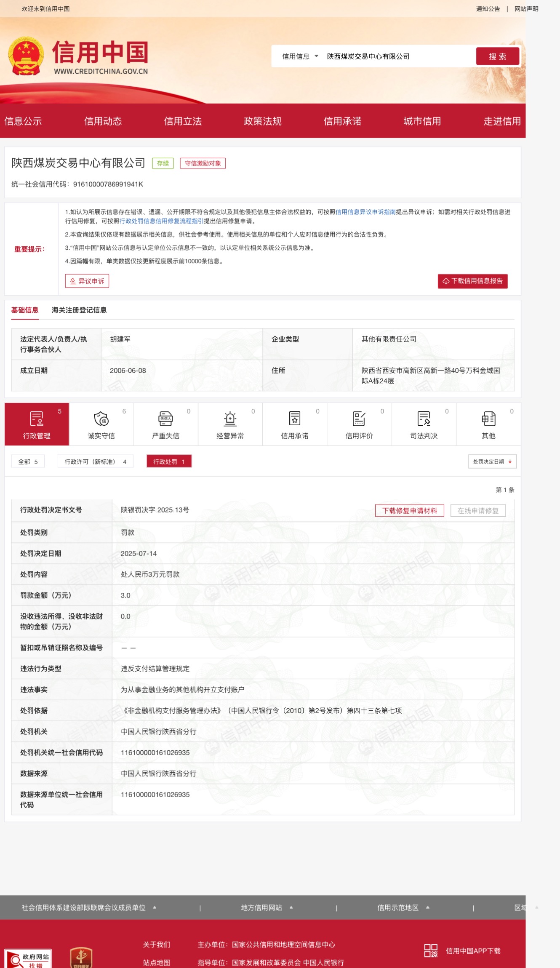Select the credit code 91610000786991941K

(x=108, y=184)
